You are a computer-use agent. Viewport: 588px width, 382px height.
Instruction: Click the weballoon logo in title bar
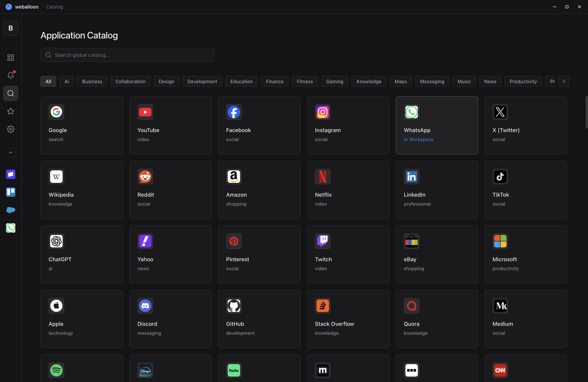9,7
